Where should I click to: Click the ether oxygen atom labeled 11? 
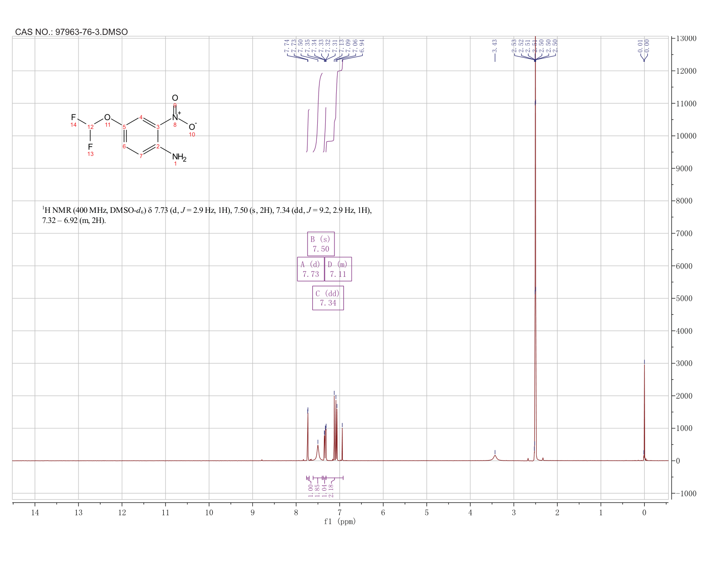[107, 117]
